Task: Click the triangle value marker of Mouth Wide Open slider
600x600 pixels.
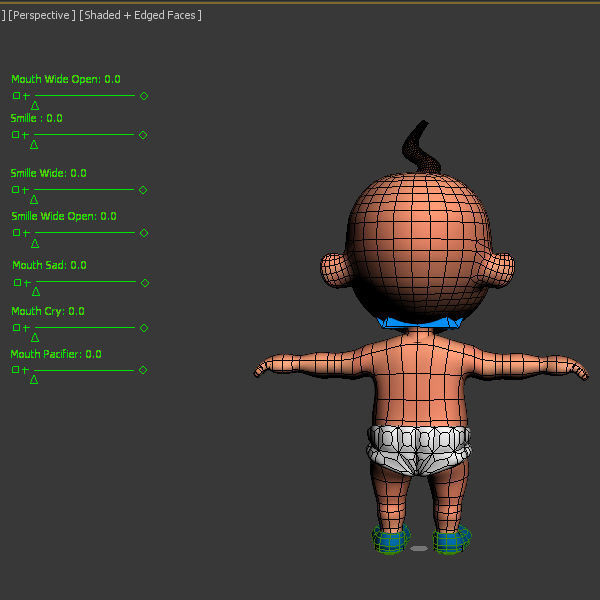Action: 35,106
